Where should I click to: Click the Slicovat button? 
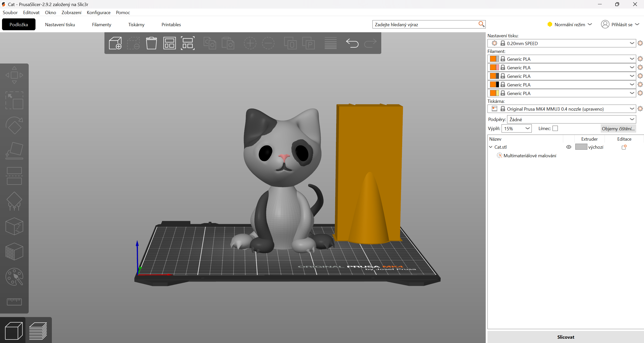tap(565, 337)
